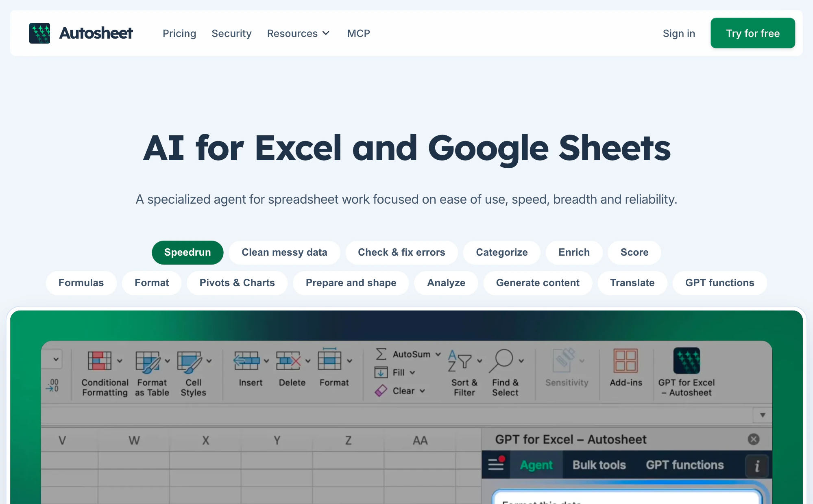Click the Cell Styles icon
The height and width of the screenshot is (504, 813).
[189, 362]
